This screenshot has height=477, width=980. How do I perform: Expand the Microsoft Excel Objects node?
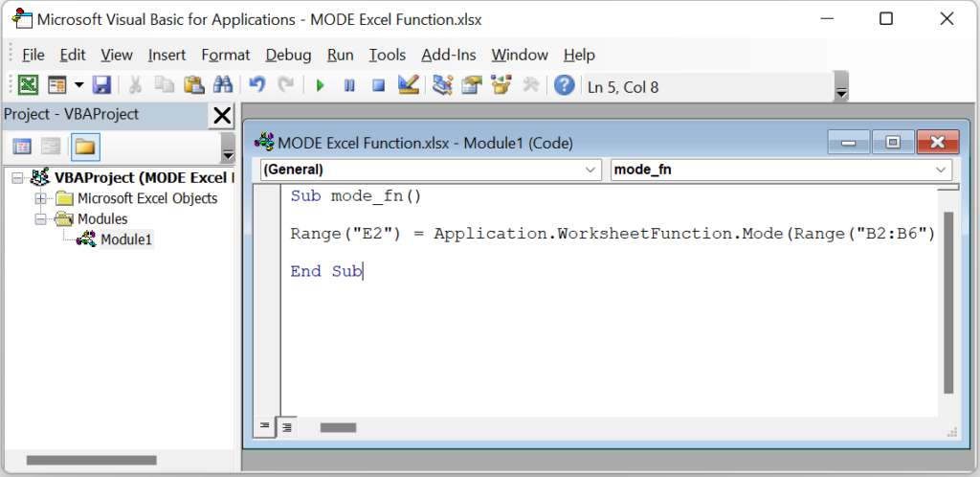(41, 199)
